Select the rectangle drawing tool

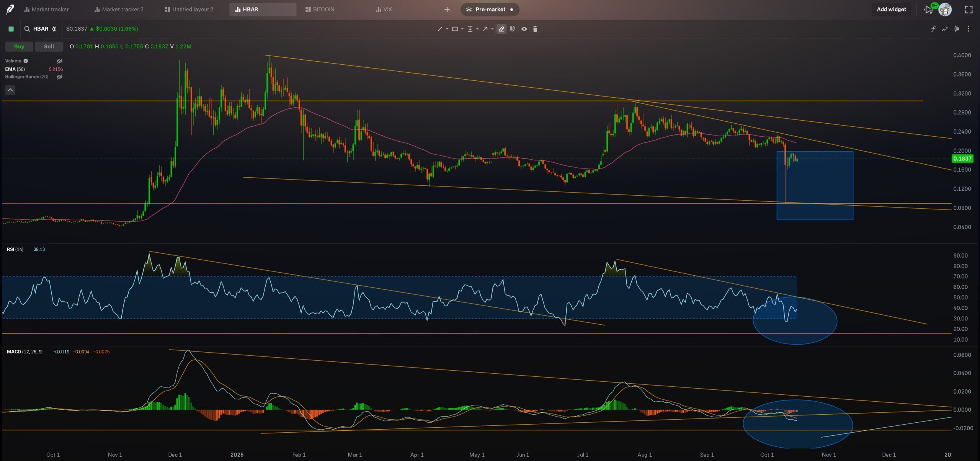(x=455, y=29)
